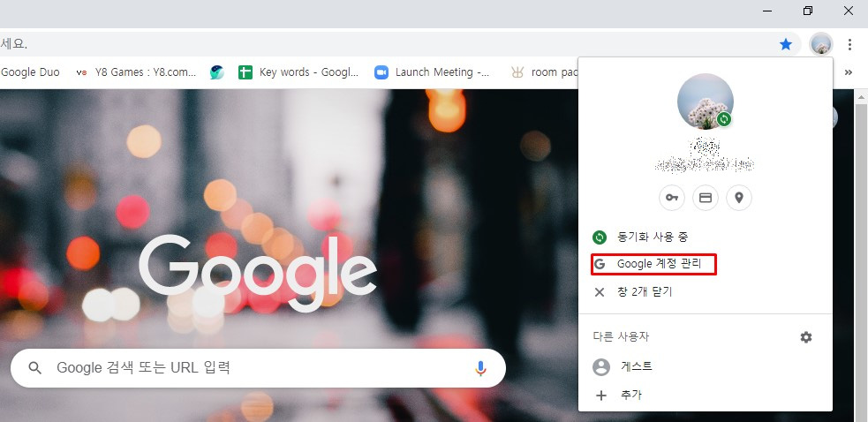This screenshot has width=868, height=422.
Task: Switch to the 게스트 guest profile
Action: click(706, 366)
